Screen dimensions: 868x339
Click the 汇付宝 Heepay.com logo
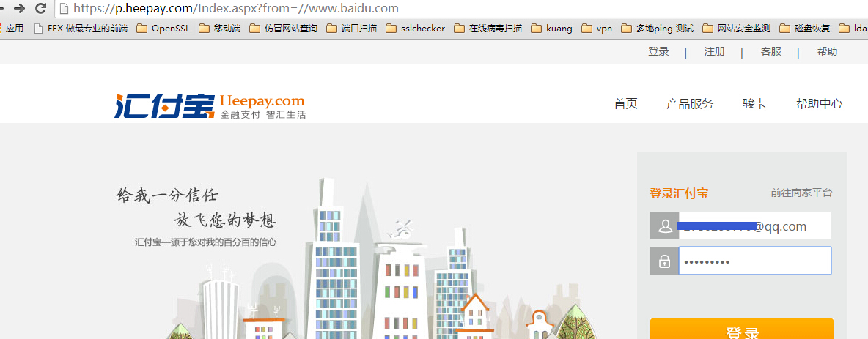point(210,106)
